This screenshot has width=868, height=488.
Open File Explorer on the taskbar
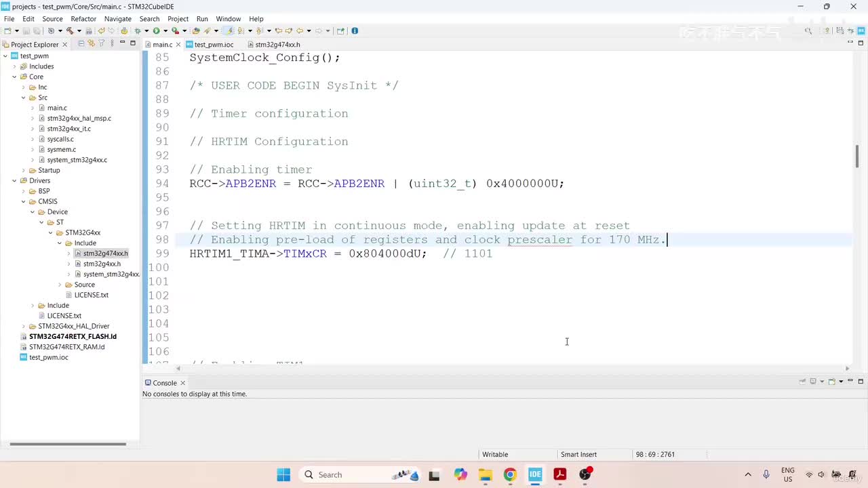coord(485,474)
